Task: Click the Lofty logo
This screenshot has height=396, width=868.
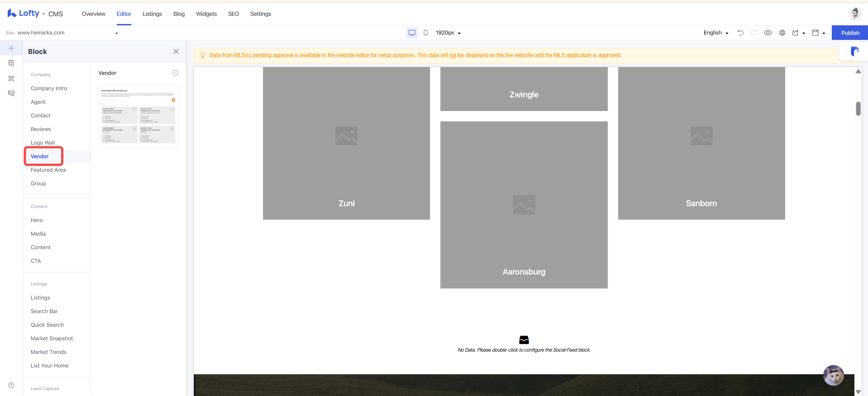Action: [24, 14]
